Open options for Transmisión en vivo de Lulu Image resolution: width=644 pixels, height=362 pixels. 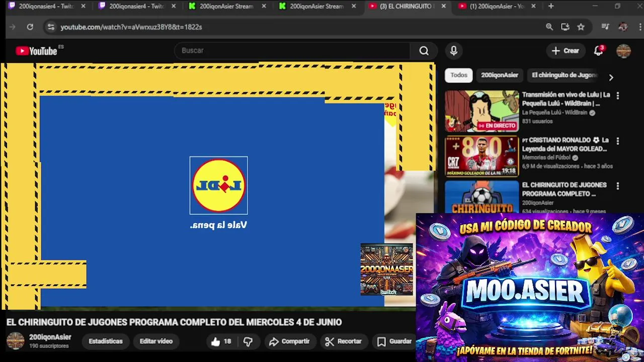[618, 96]
